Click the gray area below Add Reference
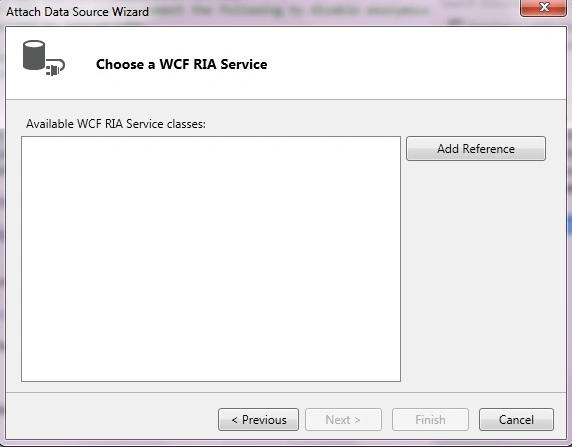The height and width of the screenshot is (447, 572). (483, 274)
